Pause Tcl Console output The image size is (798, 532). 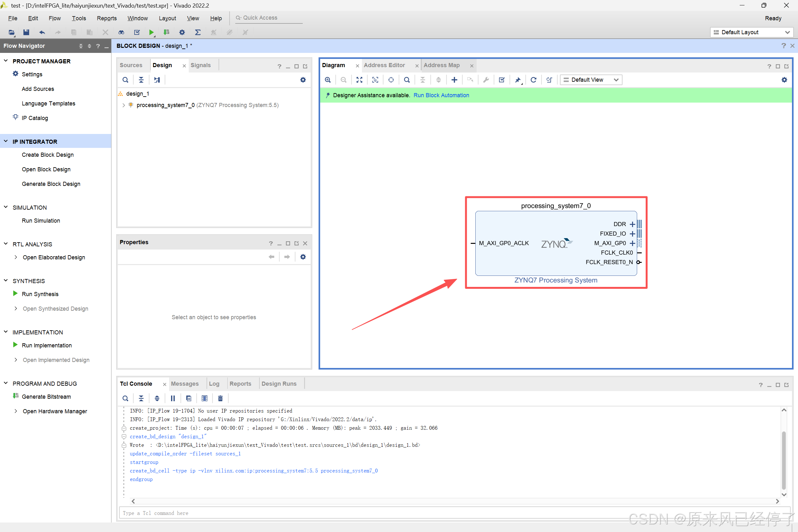(173, 398)
